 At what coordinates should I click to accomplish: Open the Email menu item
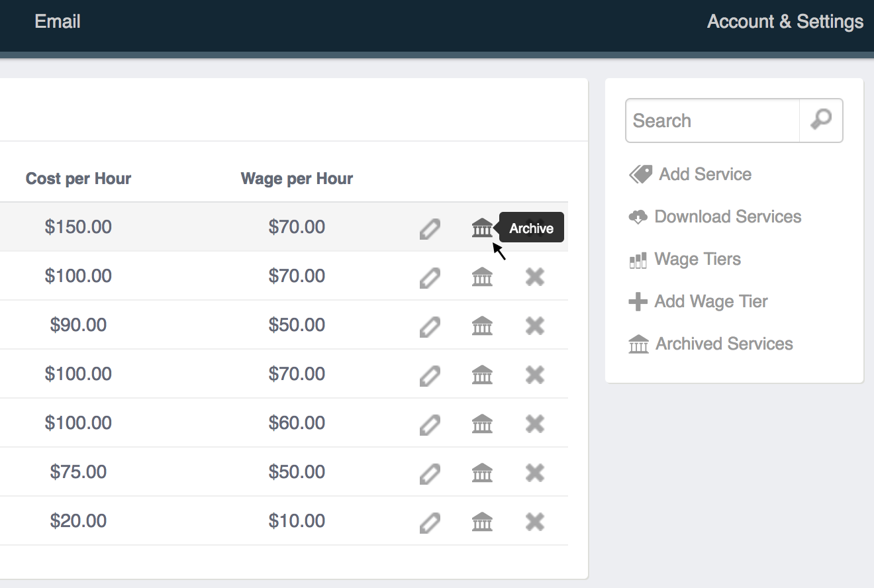(x=58, y=22)
